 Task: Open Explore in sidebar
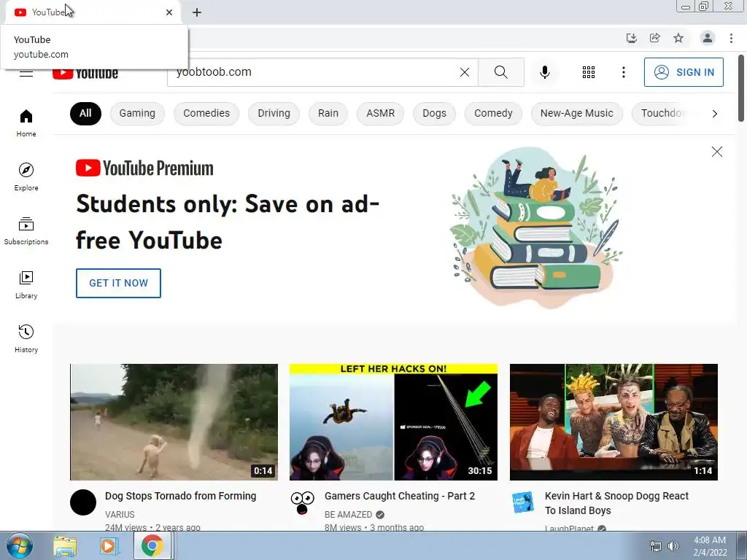tap(26, 177)
